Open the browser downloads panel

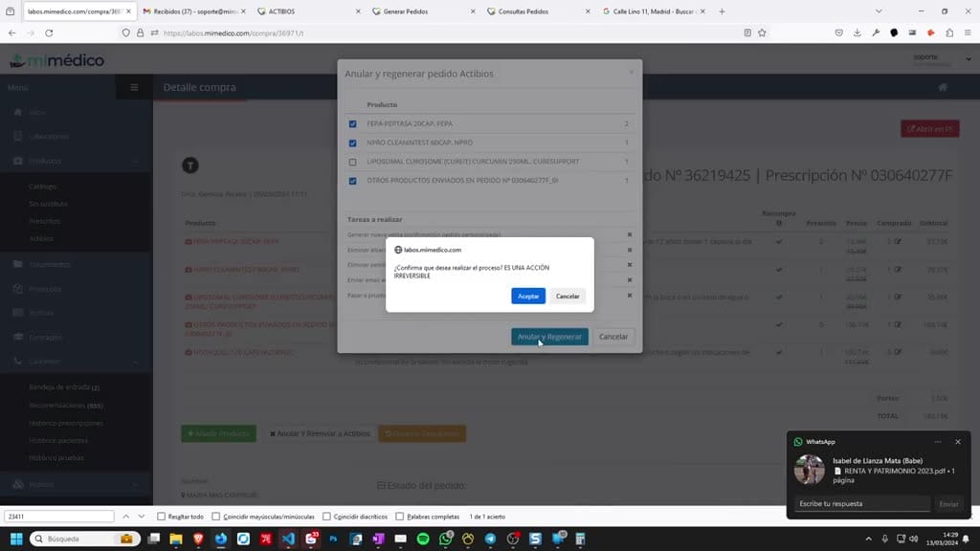point(857,33)
